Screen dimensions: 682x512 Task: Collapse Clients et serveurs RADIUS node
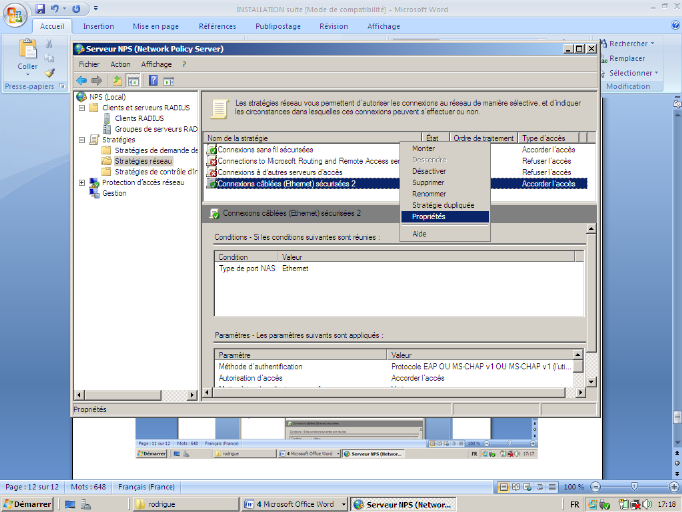pos(82,107)
